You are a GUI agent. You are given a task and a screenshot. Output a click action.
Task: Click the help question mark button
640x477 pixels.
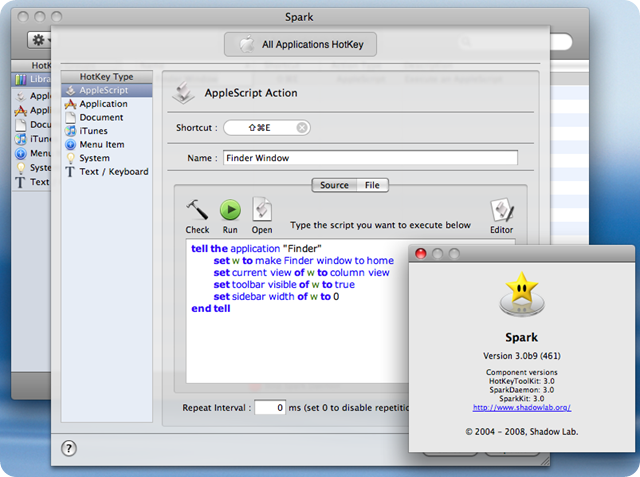[x=69, y=448]
